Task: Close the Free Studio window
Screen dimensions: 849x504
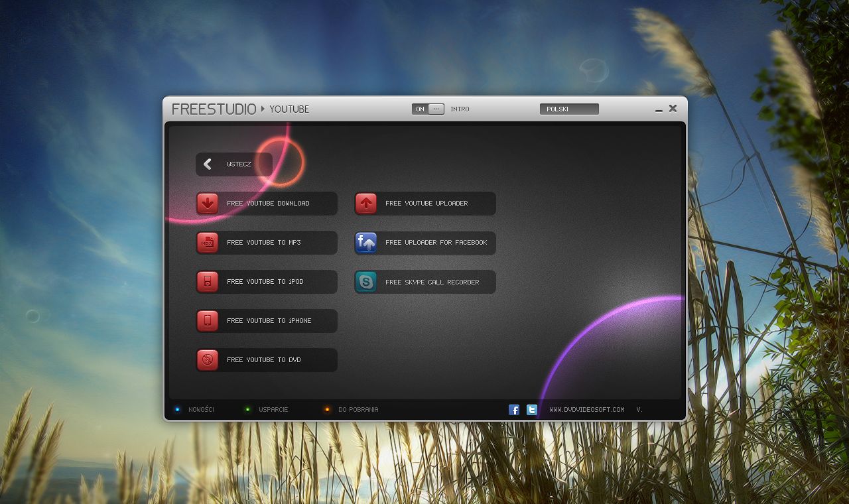Action: pyautogui.click(x=673, y=109)
